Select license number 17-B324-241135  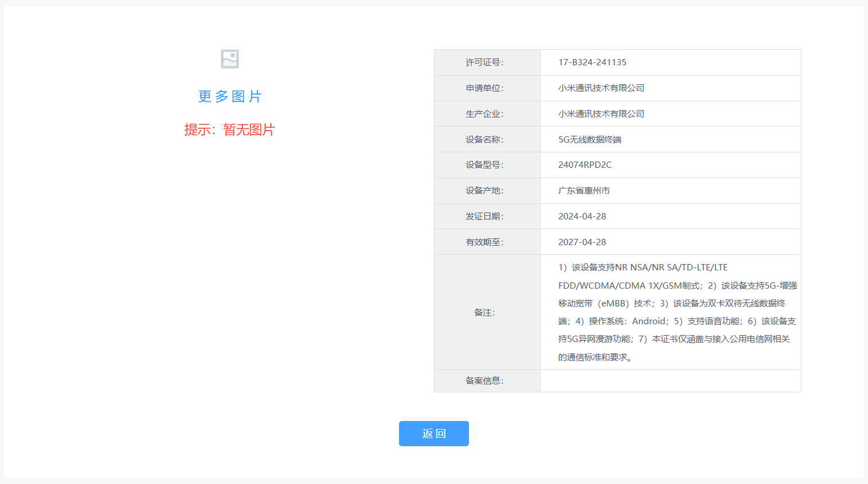[592, 62]
